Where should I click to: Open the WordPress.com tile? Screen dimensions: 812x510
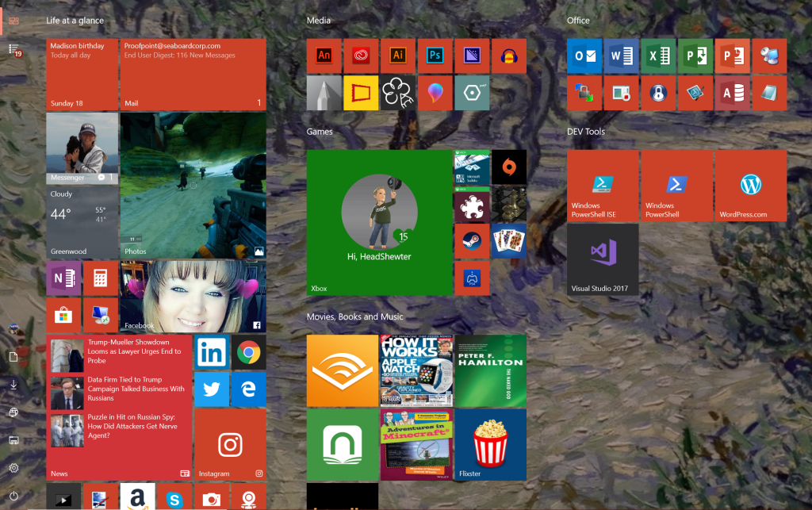pyautogui.click(x=749, y=185)
